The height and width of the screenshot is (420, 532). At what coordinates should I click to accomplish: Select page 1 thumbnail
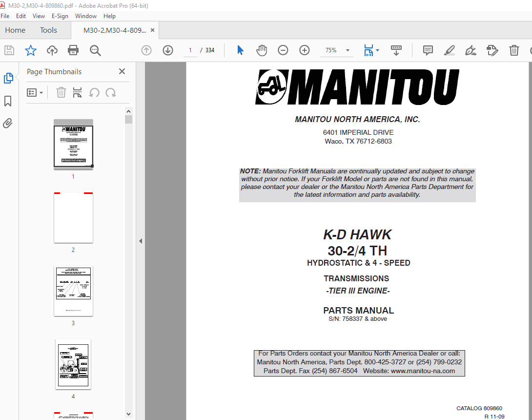[x=73, y=144]
